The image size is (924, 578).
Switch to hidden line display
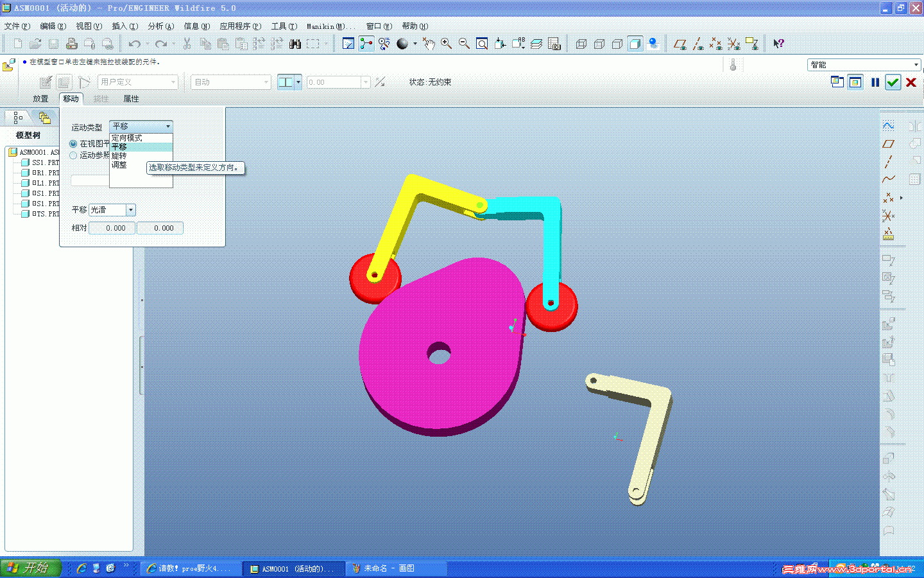(599, 44)
